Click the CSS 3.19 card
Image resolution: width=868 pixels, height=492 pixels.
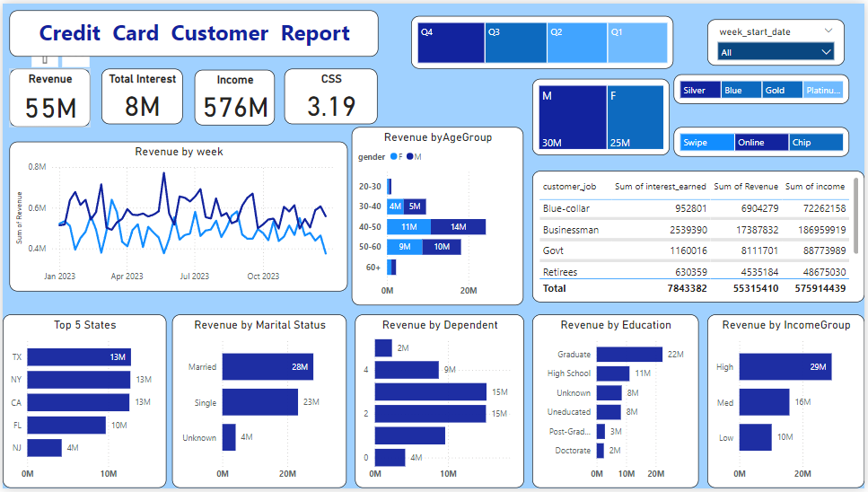[x=331, y=97]
